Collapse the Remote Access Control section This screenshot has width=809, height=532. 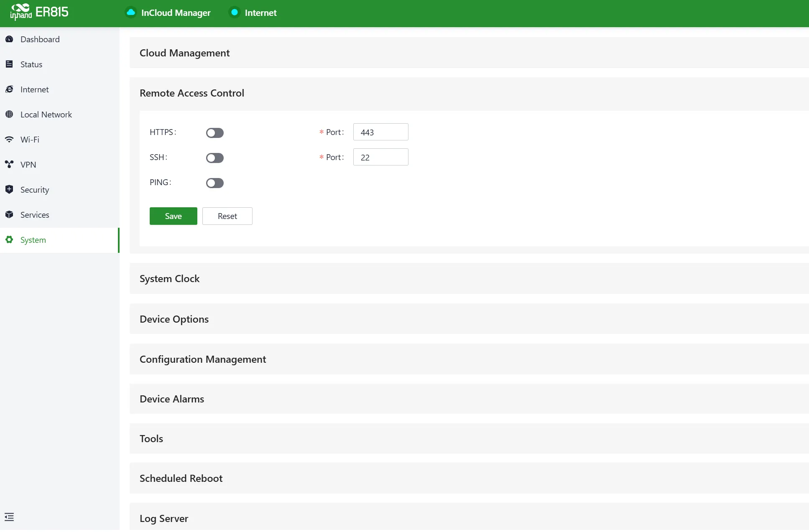coord(469,93)
